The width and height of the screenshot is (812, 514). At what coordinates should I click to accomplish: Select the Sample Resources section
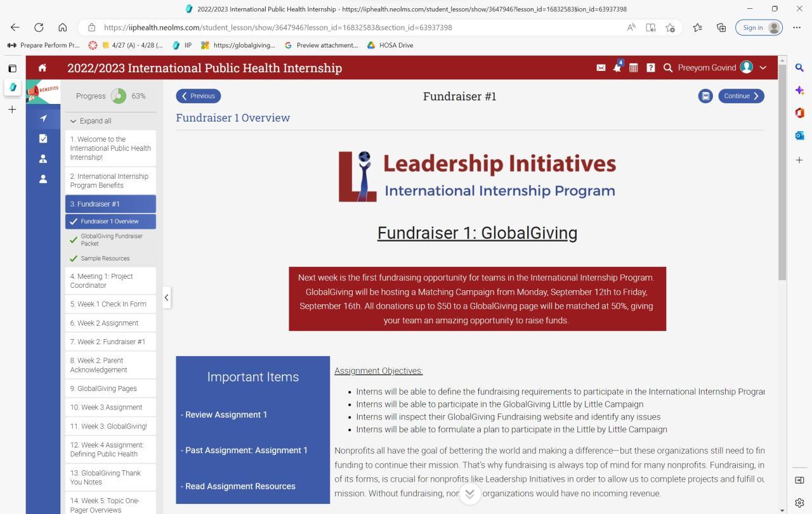click(110, 259)
